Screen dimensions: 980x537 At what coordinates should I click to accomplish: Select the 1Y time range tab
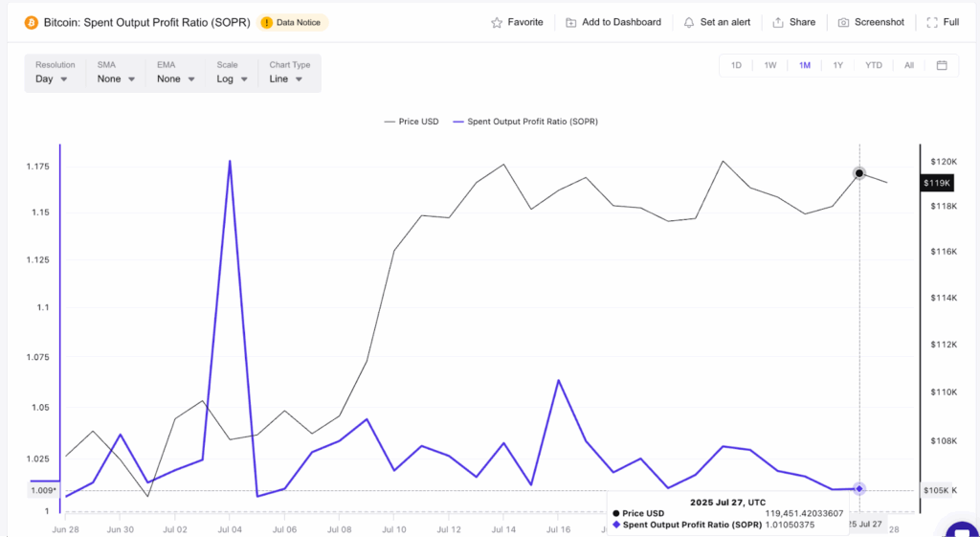(x=837, y=65)
